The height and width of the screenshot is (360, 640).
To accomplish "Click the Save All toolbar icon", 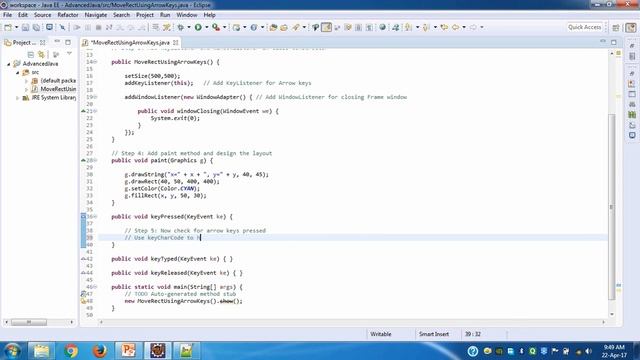I will (36, 27).
